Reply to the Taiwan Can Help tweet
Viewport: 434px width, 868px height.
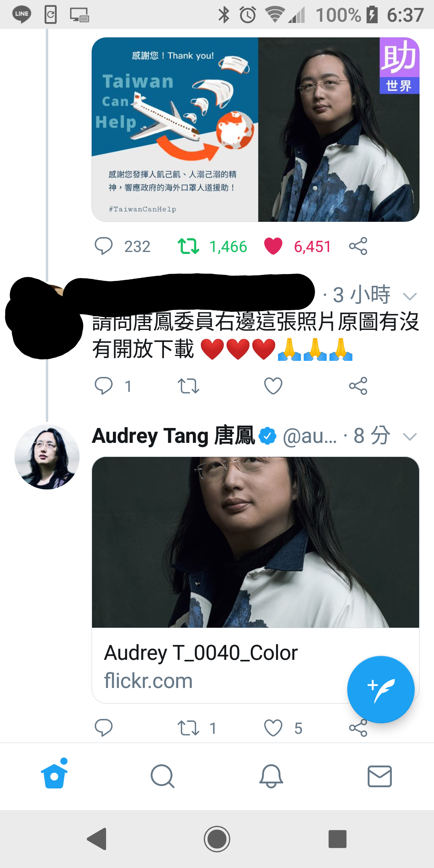(x=103, y=246)
